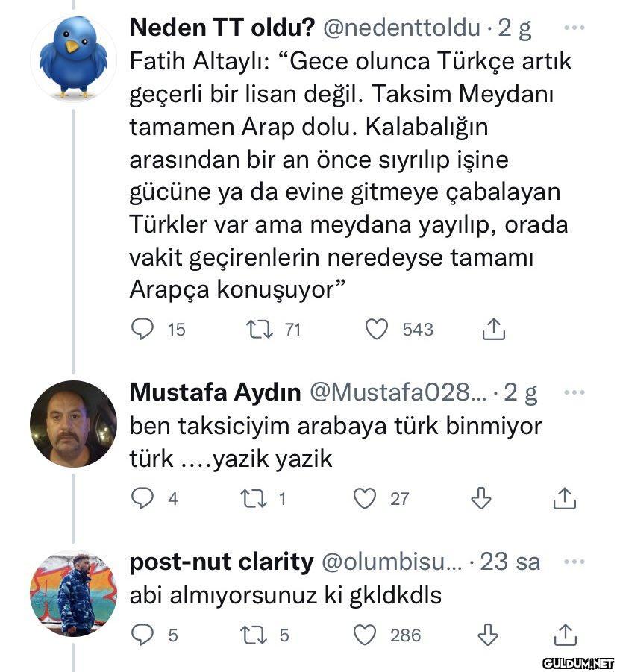Like the tweet with 543 likes

tap(377, 329)
